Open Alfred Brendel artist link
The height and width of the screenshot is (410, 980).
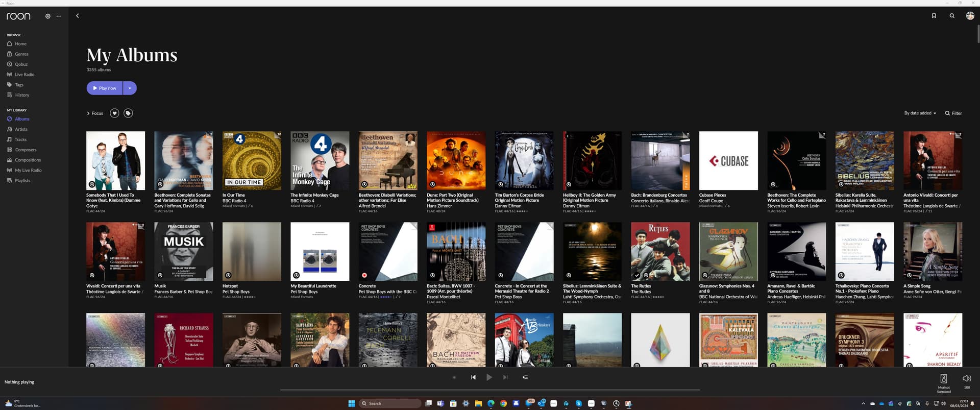[x=372, y=206]
